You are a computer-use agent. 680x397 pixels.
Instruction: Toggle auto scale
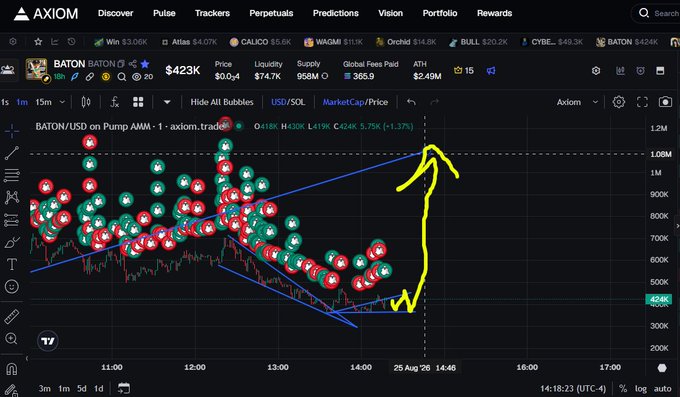click(663, 388)
